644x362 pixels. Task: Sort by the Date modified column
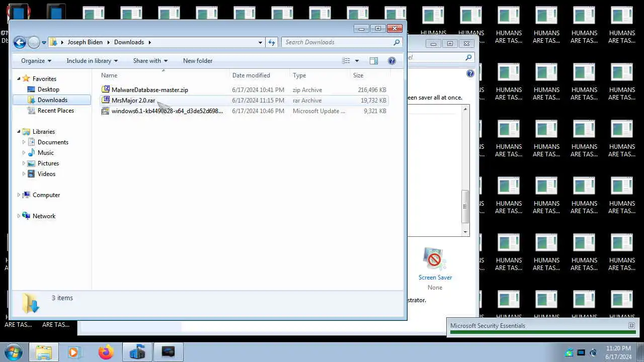[259, 75]
